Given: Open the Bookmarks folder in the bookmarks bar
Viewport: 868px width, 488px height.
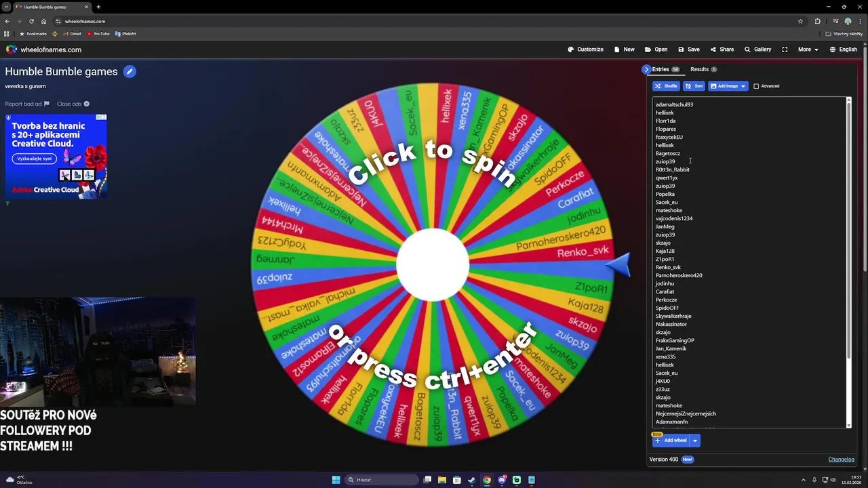Looking at the screenshot, I should point(33,34).
